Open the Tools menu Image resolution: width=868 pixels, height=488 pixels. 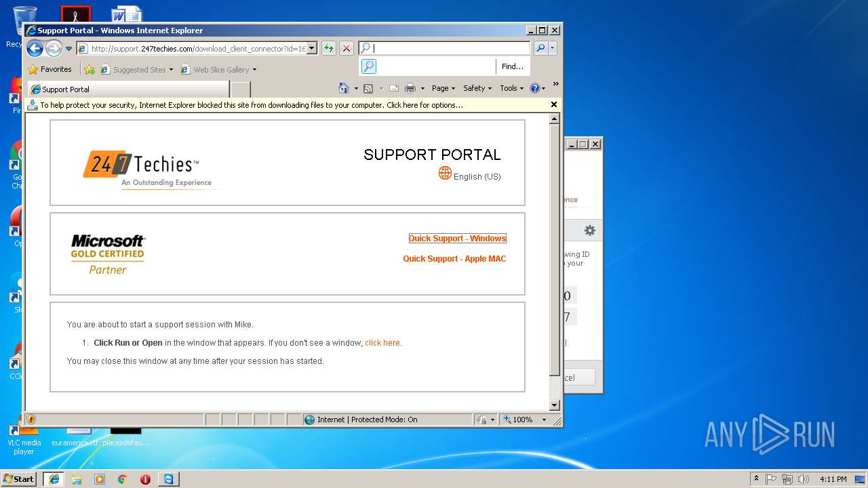click(512, 88)
